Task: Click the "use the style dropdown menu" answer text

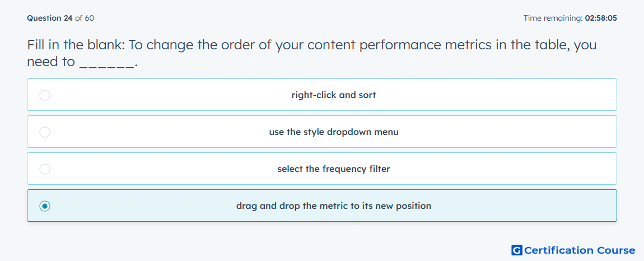Action: coord(334,132)
